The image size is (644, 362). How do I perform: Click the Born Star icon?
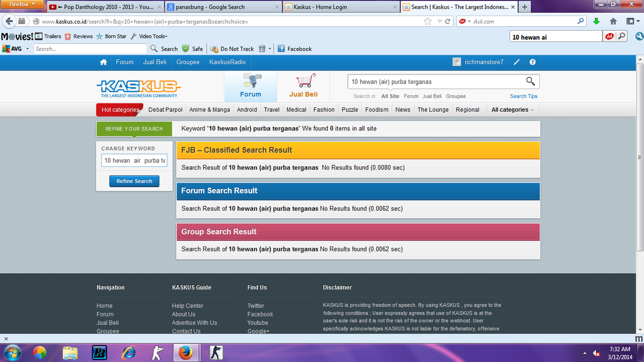(100, 36)
